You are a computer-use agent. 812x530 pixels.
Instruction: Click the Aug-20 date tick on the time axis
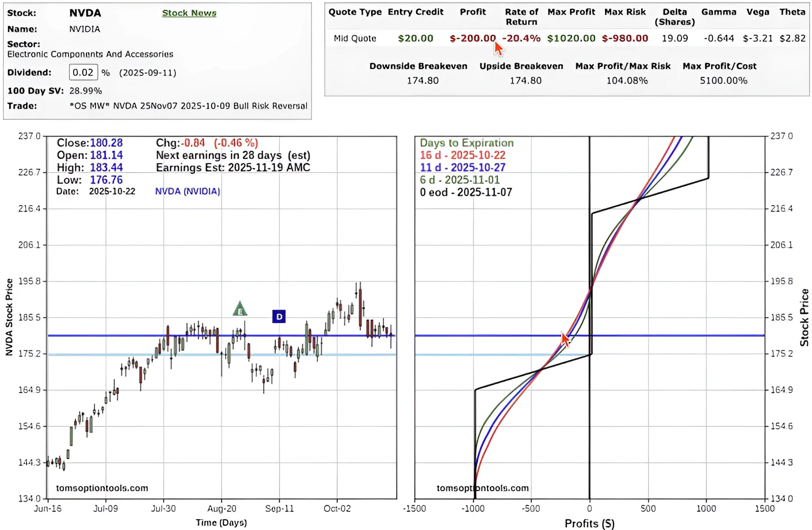222,509
